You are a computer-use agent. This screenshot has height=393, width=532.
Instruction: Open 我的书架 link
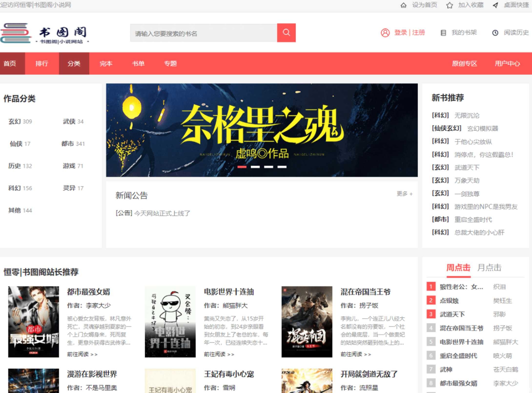[464, 33]
